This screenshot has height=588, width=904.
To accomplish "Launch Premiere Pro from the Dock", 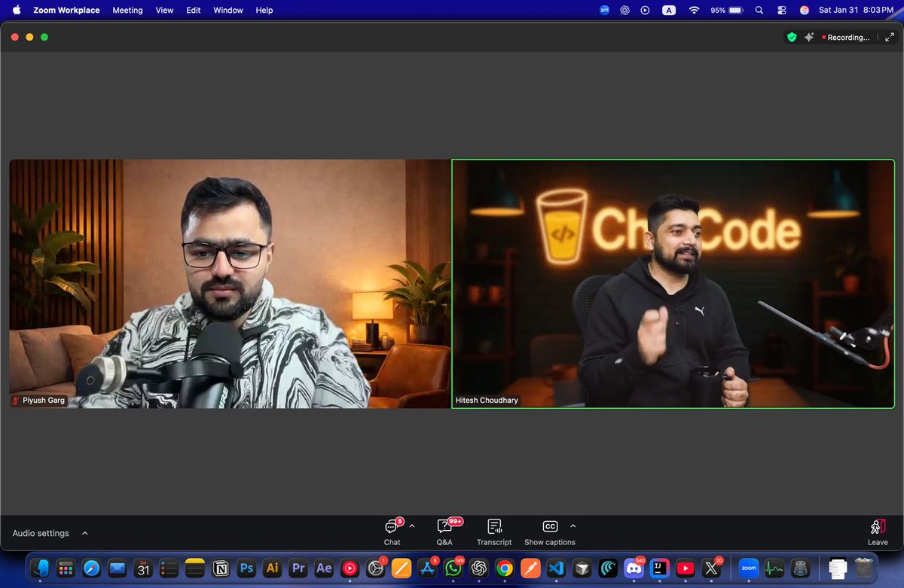I will tap(298, 568).
